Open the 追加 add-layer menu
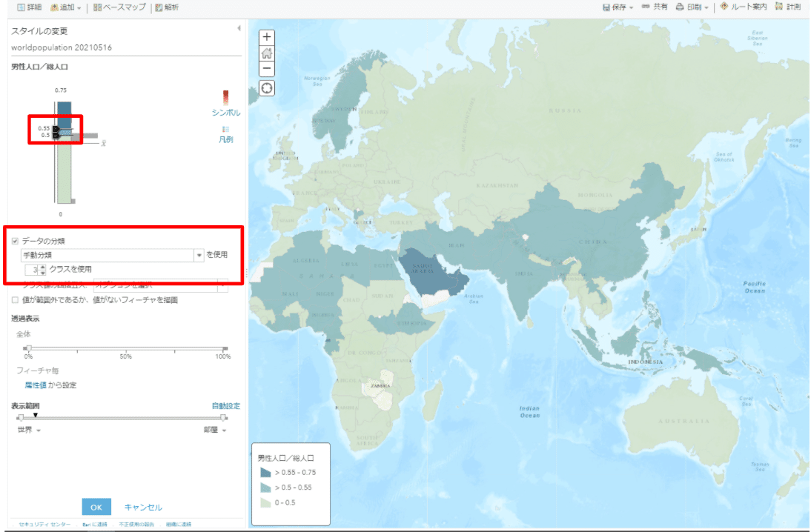Image resolution: width=811 pixels, height=532 pixels. (x=66, y=7)
